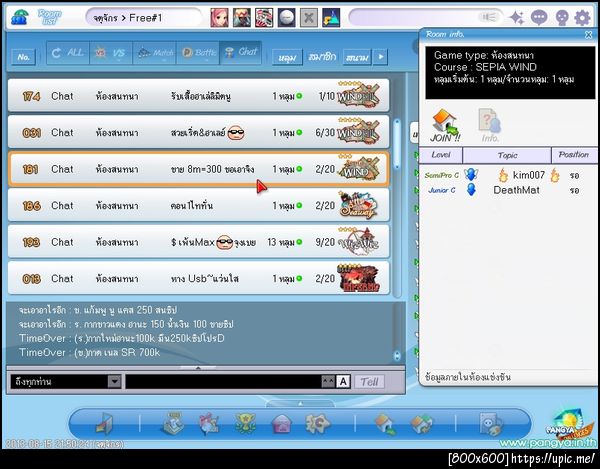600x469 pixels.
Task: Click the shop register icon in bottom bar
Action: click(x=173, y=423)
